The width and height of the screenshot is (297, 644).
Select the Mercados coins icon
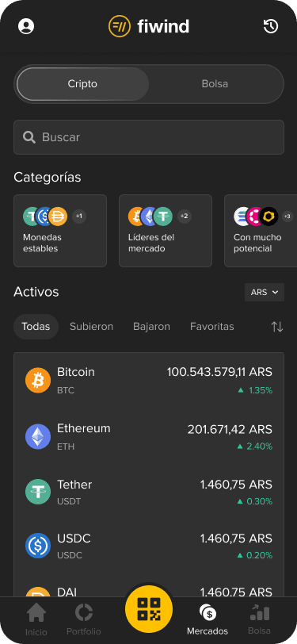point(208,613)
